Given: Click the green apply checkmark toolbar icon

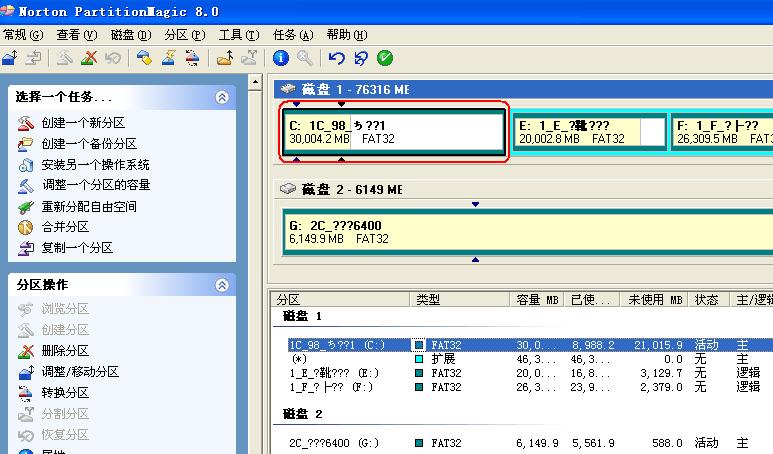Looking at the screenshot, I should click(385, 58).
